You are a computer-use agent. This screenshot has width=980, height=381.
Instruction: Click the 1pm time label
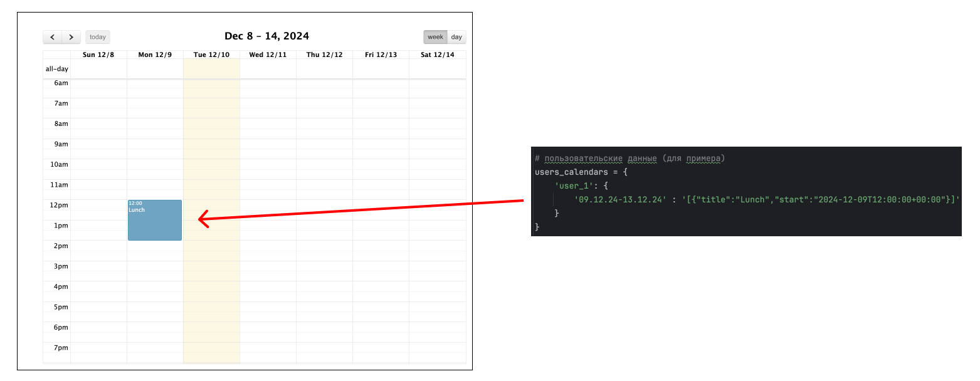click(x=61, y=226)
